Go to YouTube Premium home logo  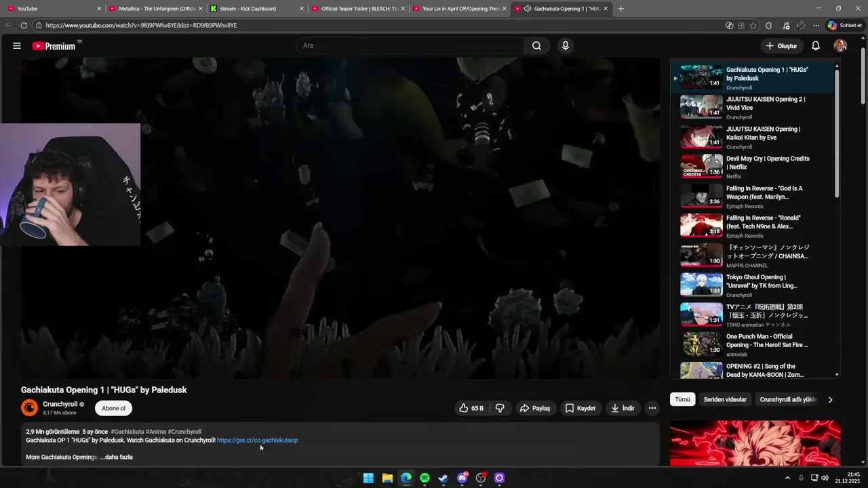click(54, 46)
